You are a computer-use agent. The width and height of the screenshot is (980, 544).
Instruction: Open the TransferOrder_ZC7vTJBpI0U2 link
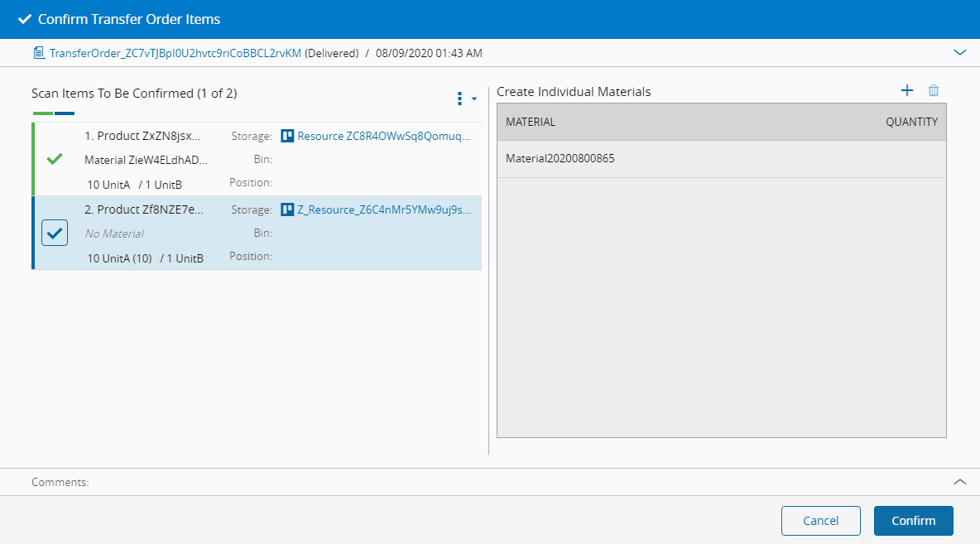tap(175, 53)
